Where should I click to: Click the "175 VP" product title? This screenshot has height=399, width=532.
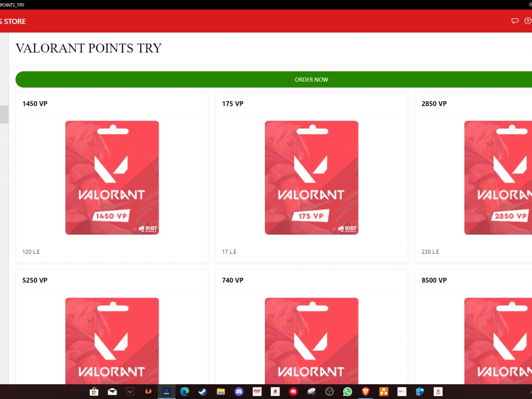tap(233, 104)
